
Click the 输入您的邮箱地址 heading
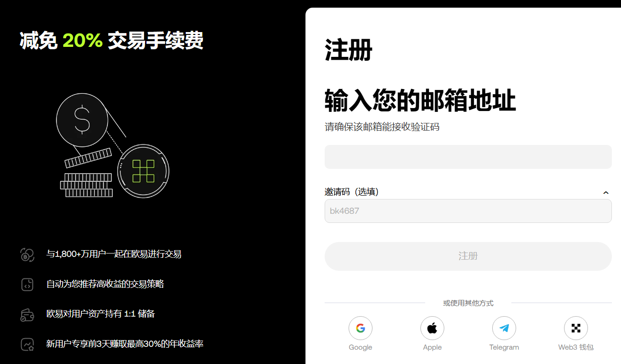point(420,100)
